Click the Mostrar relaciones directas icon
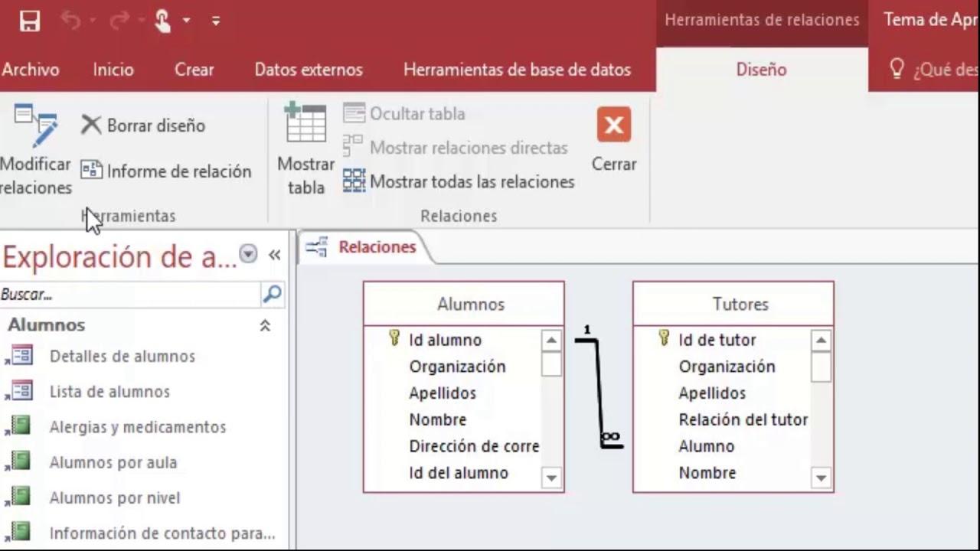This screenshot has width=980, height=551. click(x=353, y=147)
